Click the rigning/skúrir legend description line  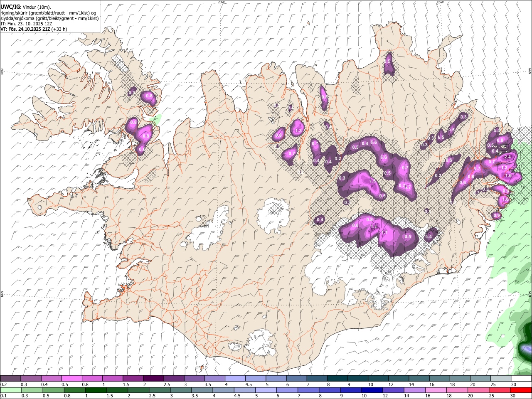(48, 13)
